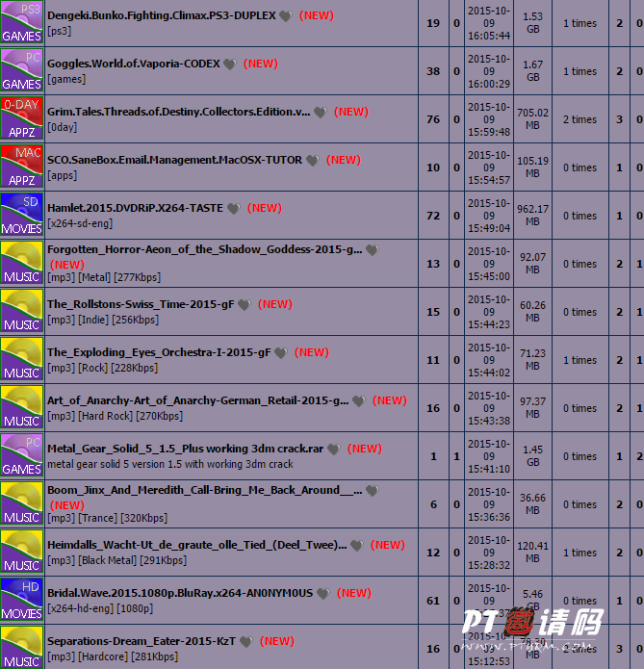Screen dimensions: 644x669
Task: Click tag text [mp3] [Hard Rock] [270Kbps]
Action: point(115,417)
